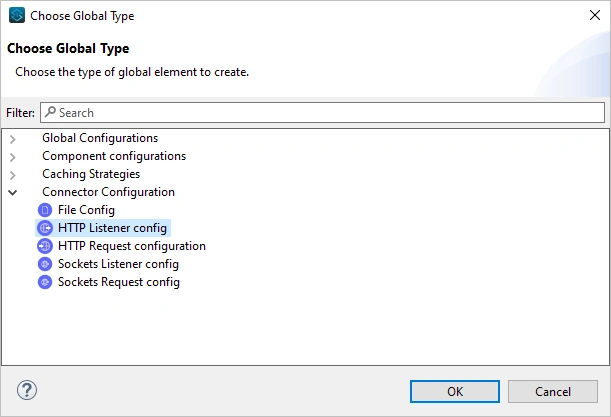Confirm selection with OK button

click(455, 391)
